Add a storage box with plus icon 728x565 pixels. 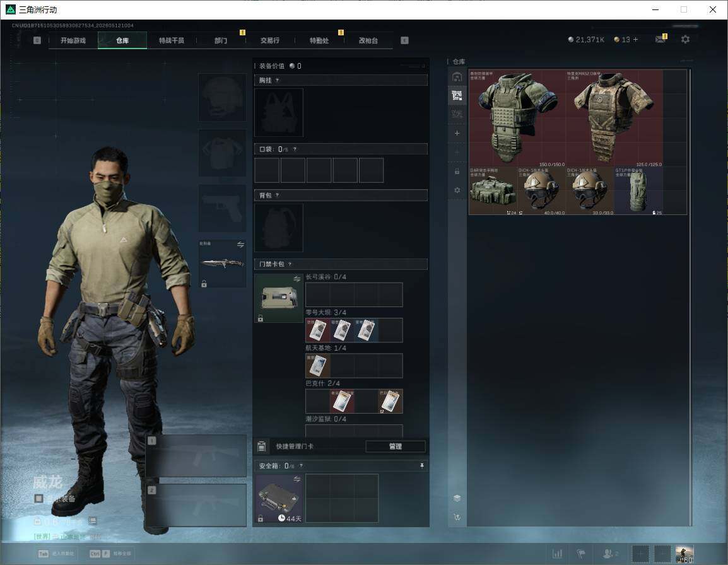point(457,133)
